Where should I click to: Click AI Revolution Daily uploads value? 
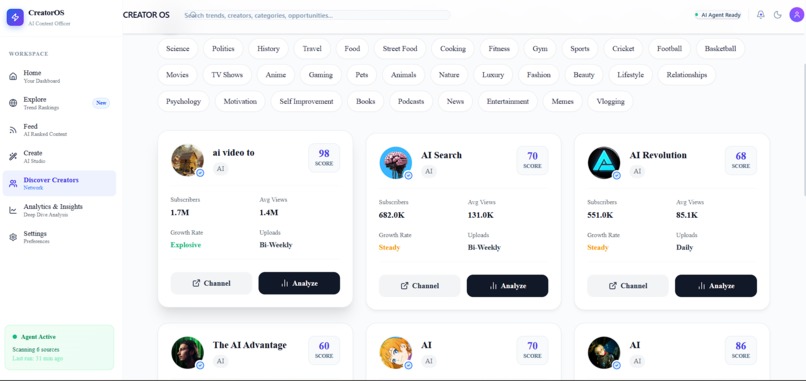[684, 247]
